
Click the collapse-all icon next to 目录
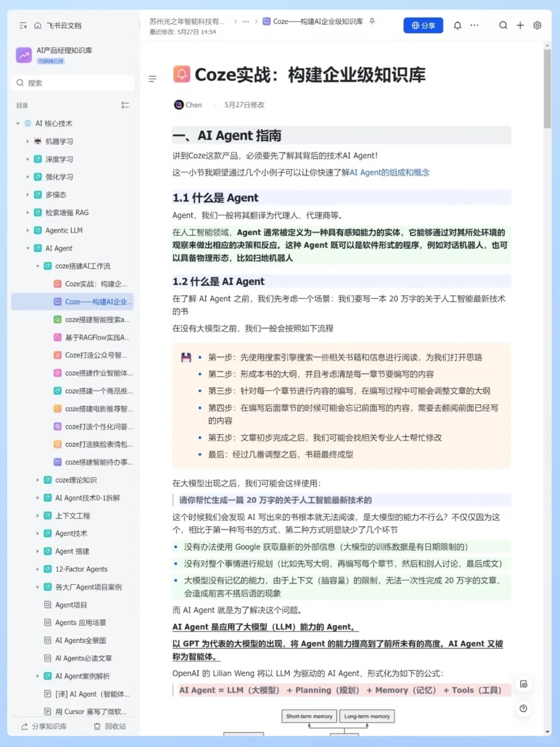click(125, 105)
